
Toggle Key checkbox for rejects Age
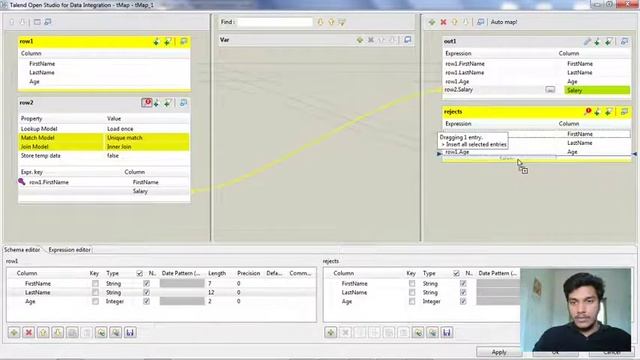(412, 301)
